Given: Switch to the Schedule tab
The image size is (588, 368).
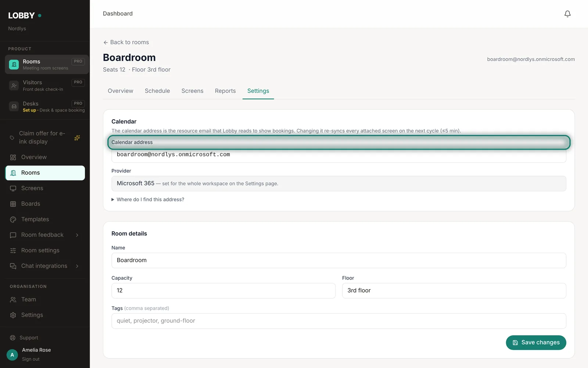Looking at the screenshot, I should click(x=157, y=91).
